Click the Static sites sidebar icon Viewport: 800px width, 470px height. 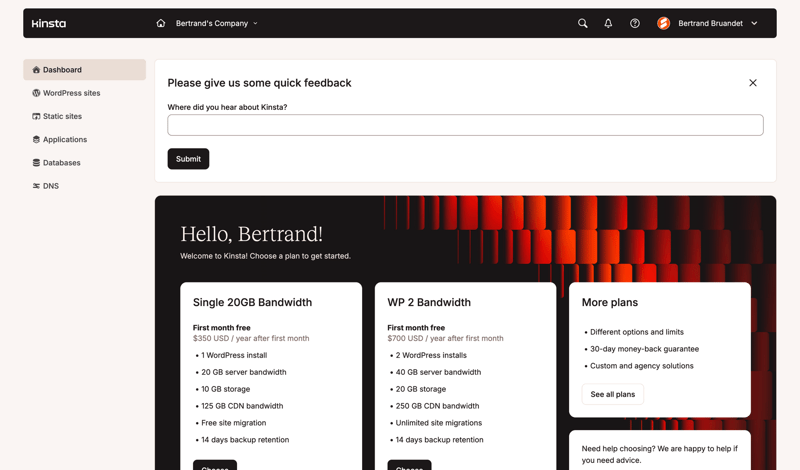coord(36,116)
